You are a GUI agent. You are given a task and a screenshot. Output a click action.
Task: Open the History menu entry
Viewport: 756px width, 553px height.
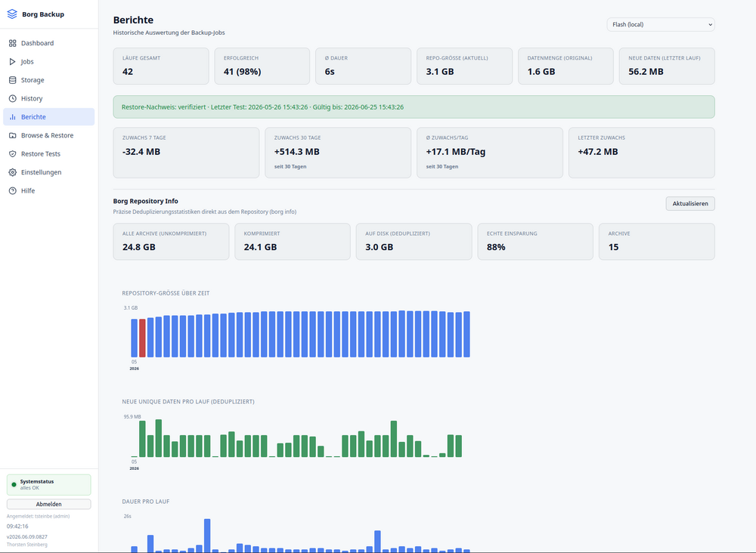pyautogui.click(x=48, y=98)
